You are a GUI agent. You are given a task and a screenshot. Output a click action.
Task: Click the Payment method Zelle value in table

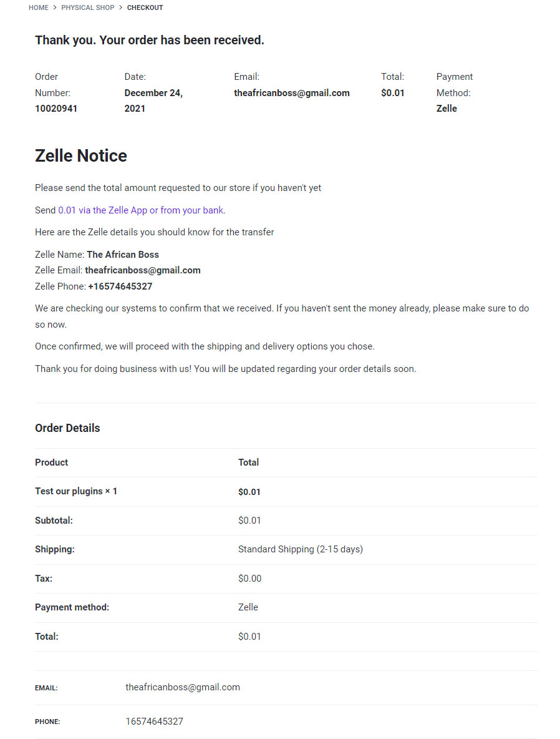[x=248, y=607]
